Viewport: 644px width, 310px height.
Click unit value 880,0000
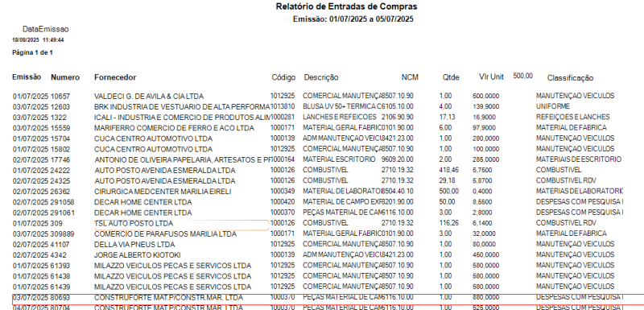coord(486,297)
